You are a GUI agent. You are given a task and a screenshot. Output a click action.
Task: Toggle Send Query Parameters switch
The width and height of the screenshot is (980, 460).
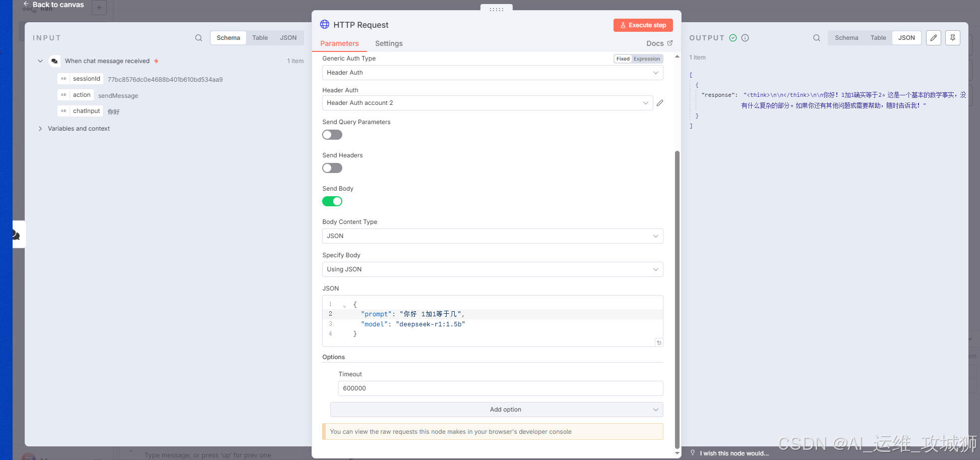coord(332,135)
